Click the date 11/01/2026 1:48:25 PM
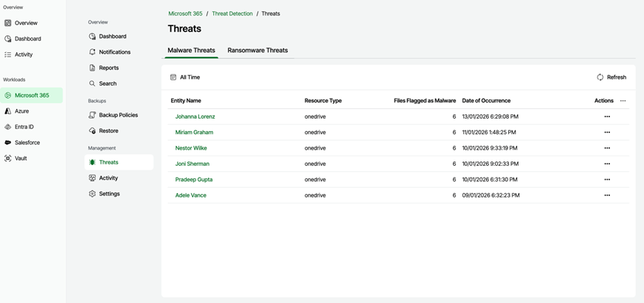Viewport: 644px width, 303px height. click(x=489, y=132)
